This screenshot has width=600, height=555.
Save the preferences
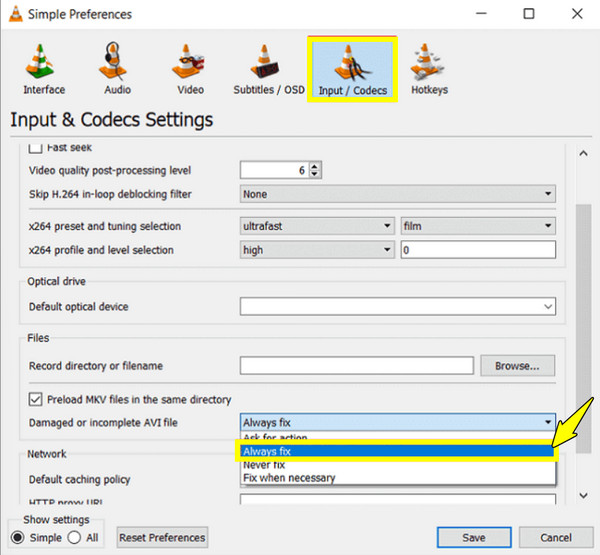point(474,537)
